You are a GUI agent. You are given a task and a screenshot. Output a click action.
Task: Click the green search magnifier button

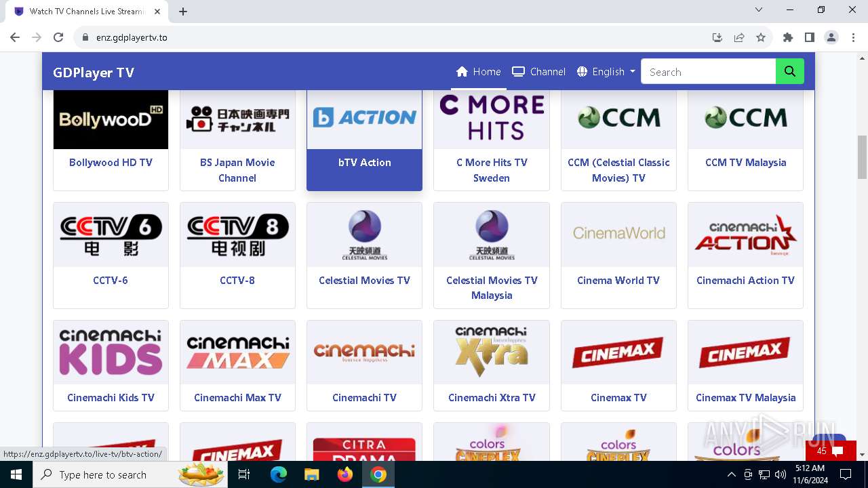[790, 72]
